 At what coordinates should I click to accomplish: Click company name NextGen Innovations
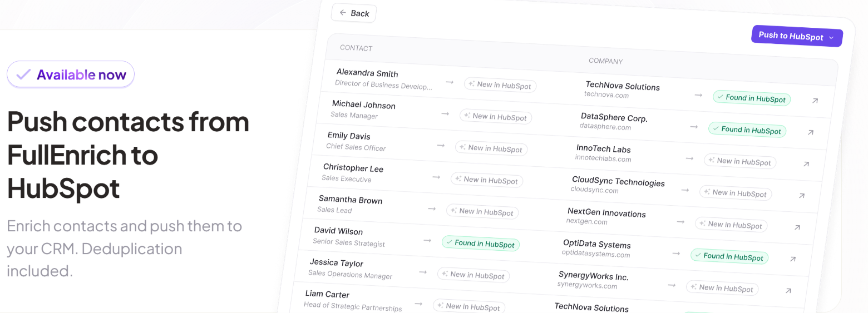[x=606, y=213]
